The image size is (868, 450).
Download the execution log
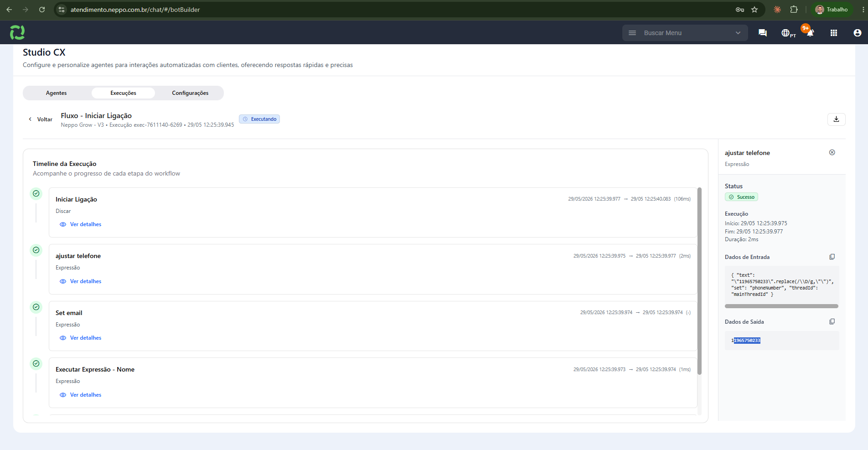coord(837,119)
